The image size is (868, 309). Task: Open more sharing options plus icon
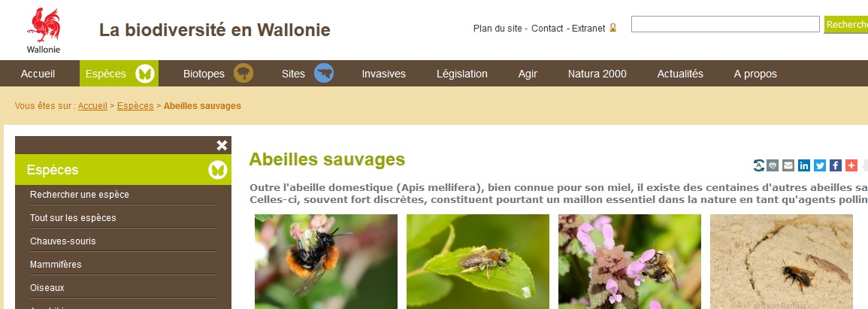851,165
